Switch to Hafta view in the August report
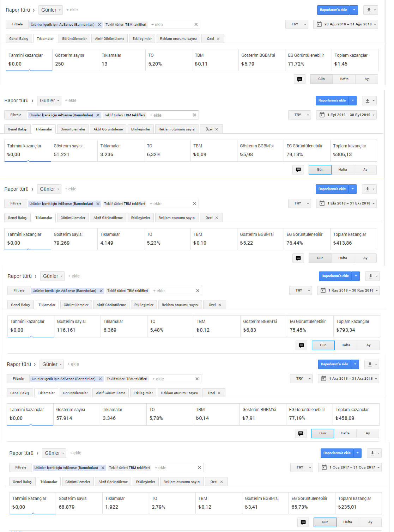Image resolution: width=394 pixels, height=532 pixels. (x=344, y=79)
